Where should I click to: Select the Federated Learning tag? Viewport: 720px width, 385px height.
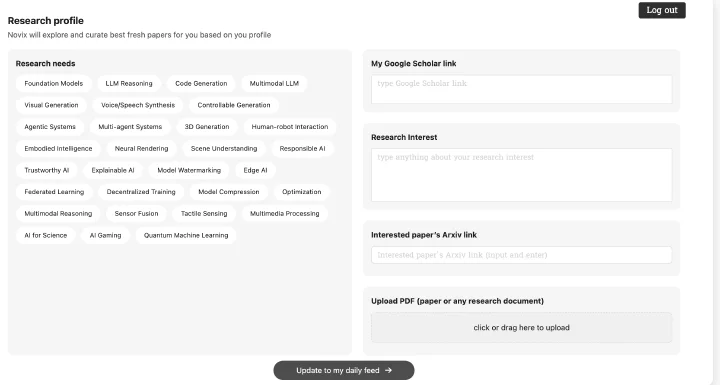tap(54, 192)
